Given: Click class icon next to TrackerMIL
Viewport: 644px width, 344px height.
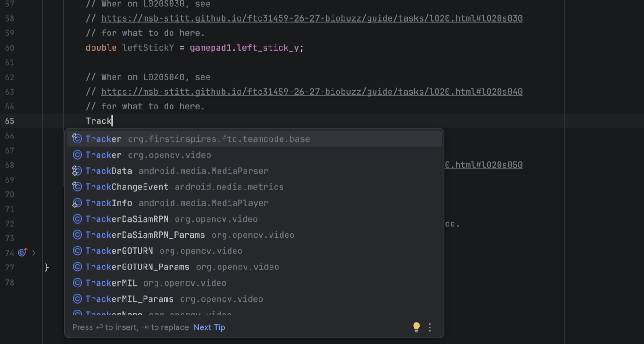Looking at the screenshot, I should (77, 283).
